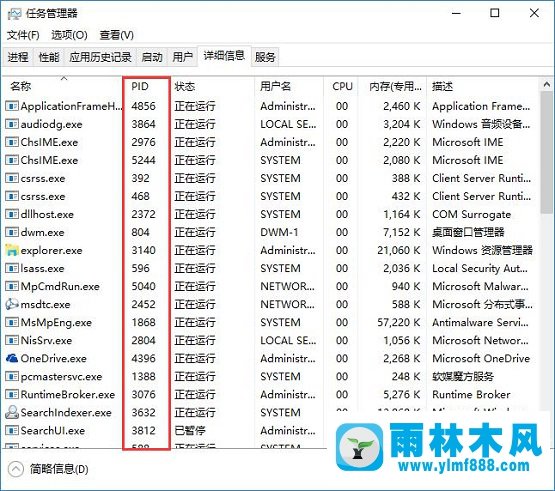Switch to the 进程 tab
The height and width of the screenshot is (491, 555).
point(18,57)
